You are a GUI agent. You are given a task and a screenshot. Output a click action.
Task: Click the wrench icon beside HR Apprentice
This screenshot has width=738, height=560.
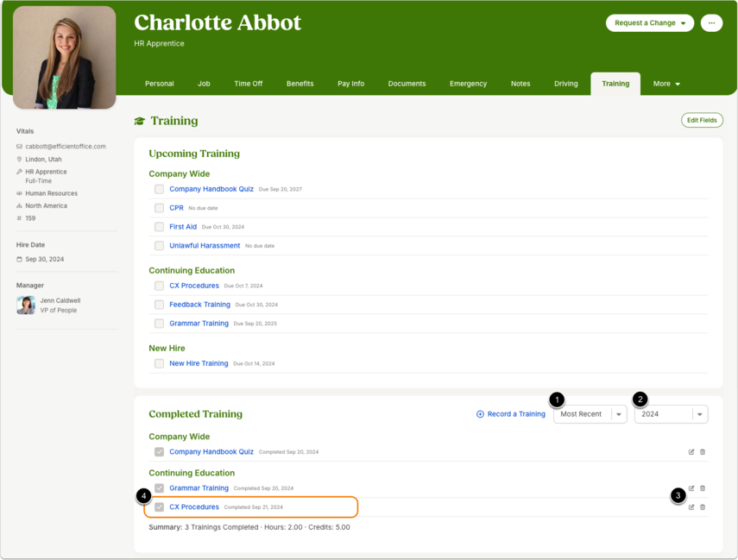[x=19, y=172]
